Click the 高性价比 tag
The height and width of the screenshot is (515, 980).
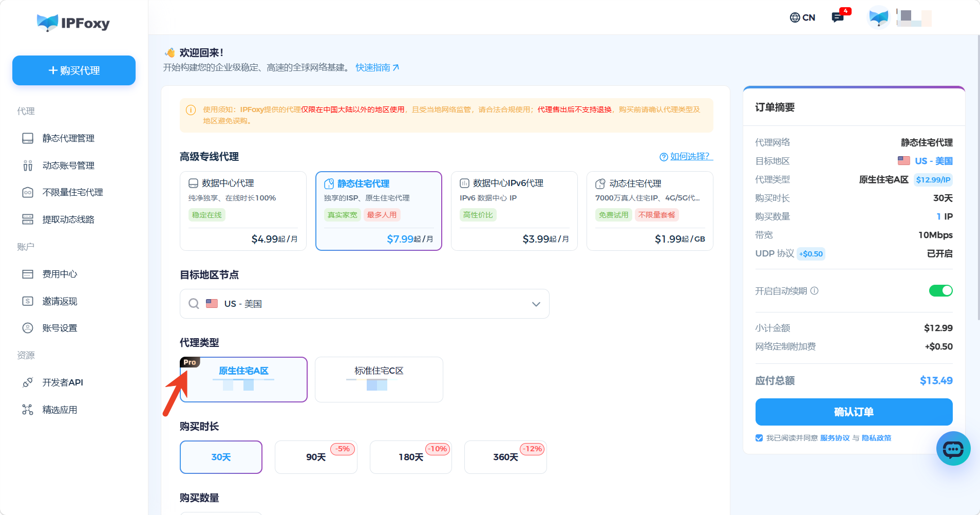click(x=478, y=215)
